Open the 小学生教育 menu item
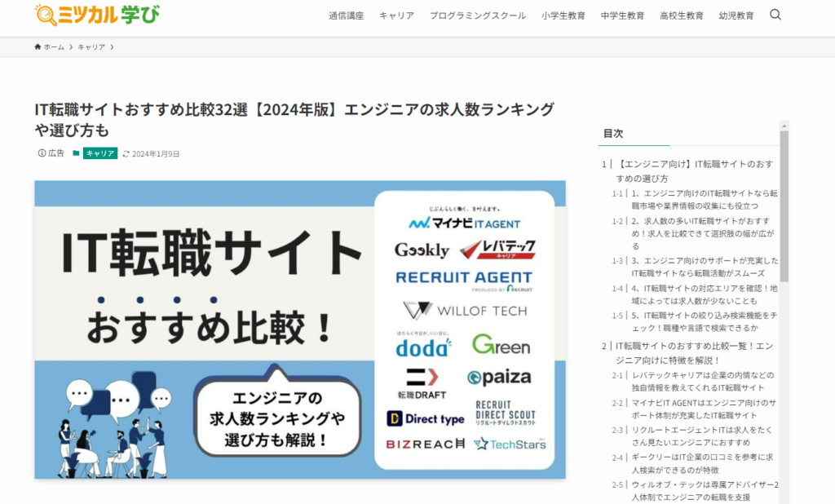The height and width of the screenshot is (504, 835). click(563, 15)
